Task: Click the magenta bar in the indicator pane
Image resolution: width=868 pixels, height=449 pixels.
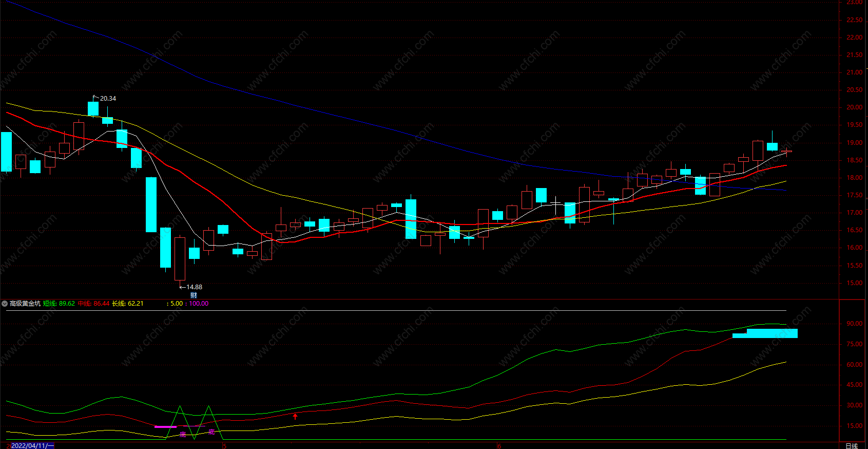Action: pos(165,427)
